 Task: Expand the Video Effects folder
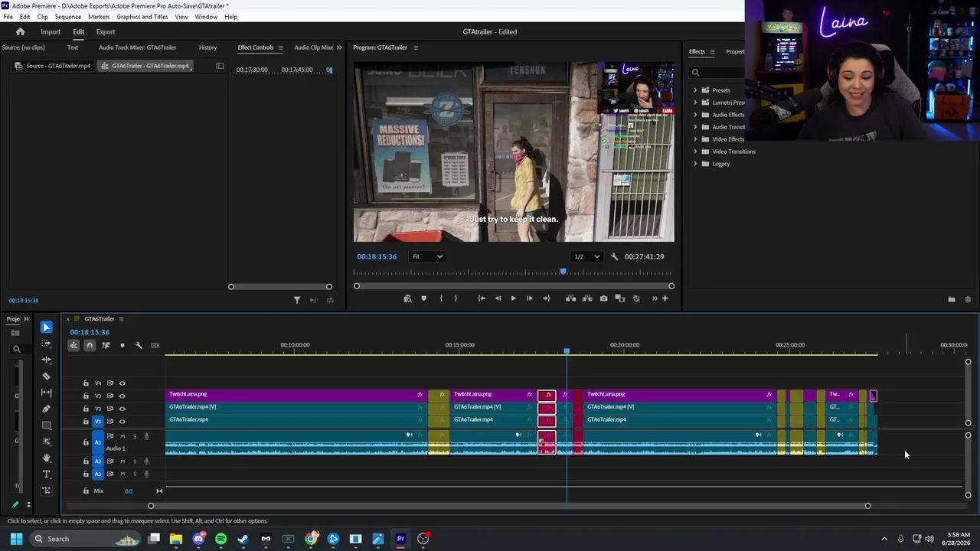coord(695,139)
